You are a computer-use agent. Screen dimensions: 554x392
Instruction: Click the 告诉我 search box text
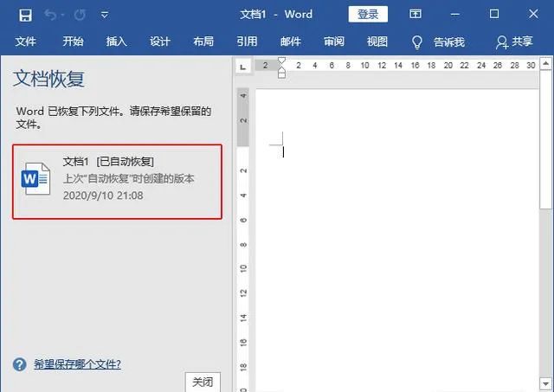click(449, 42)
